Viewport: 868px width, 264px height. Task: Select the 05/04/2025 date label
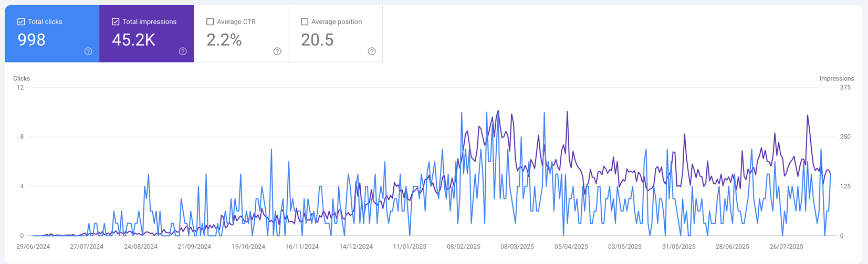tap(571, 247)
